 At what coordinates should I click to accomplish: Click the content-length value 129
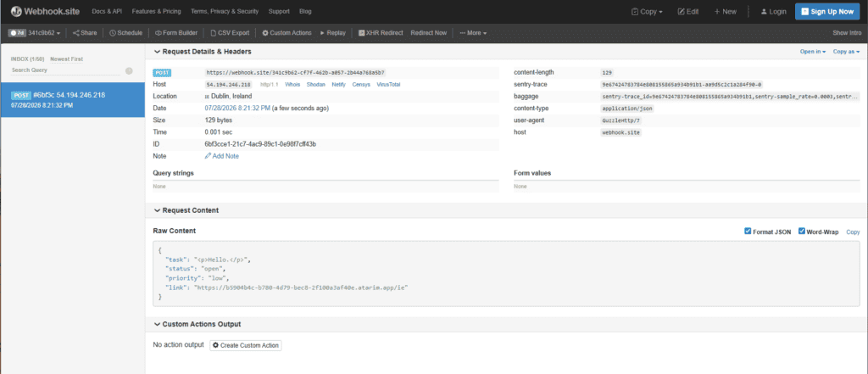click(x=607, y=73)
